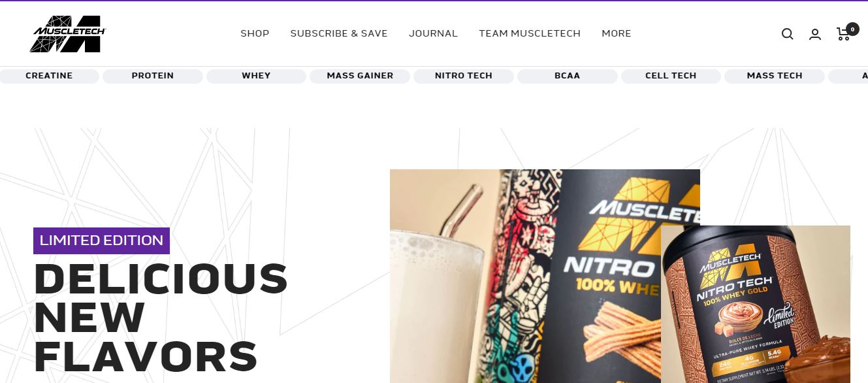Go to SUBSCRIBE & SAVE
This screenshot has width=868, height=383.
[339, 33]
